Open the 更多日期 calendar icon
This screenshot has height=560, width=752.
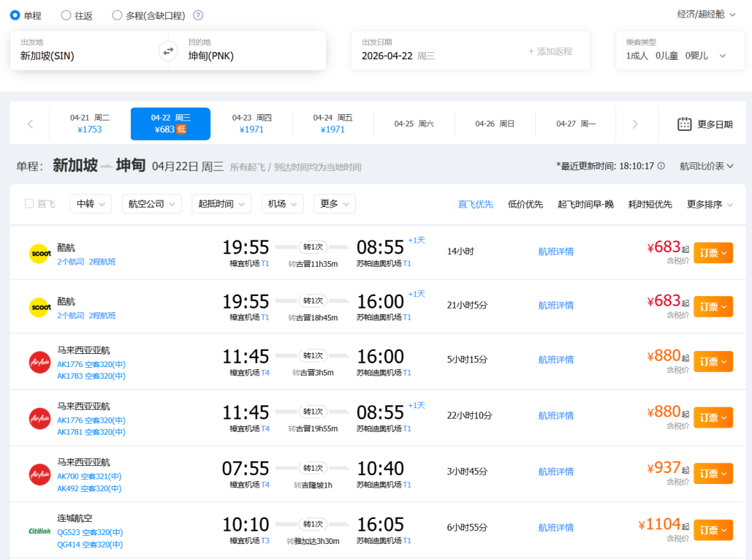(x=684, y=124)
